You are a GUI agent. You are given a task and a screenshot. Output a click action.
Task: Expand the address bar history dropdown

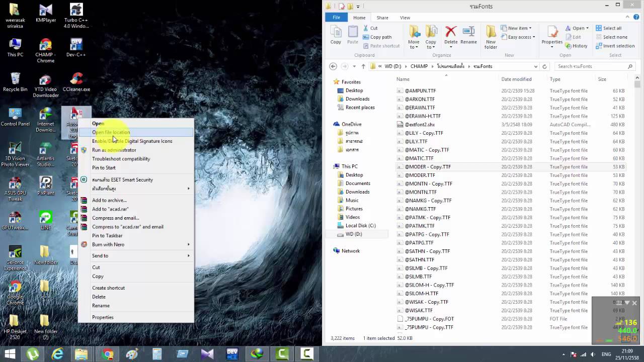point(536,66)
